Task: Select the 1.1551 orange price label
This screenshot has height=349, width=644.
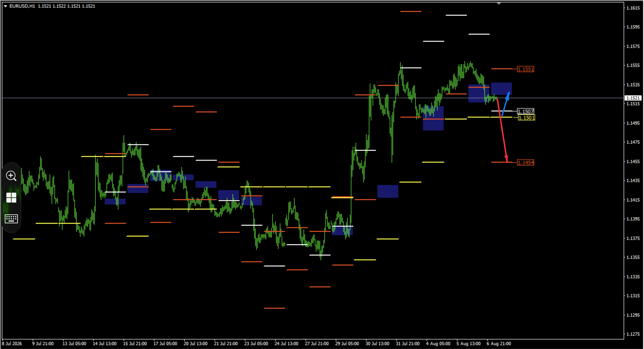Action: (x=525, y=69)
